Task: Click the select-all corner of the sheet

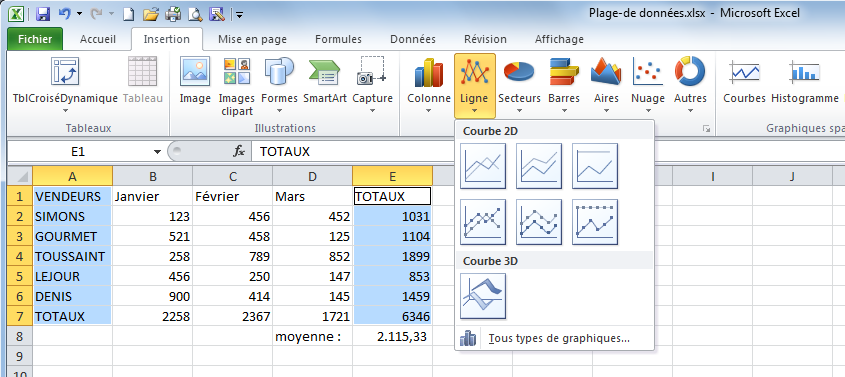Action: tap(20, 176)
